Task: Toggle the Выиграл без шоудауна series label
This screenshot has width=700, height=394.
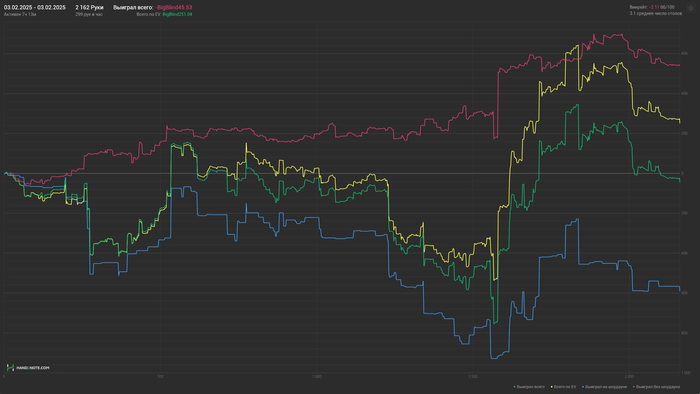Action: click(658, 387)
